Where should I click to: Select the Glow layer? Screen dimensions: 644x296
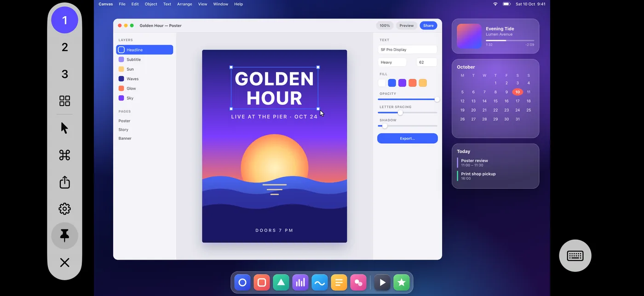click(x=144, y=88)
